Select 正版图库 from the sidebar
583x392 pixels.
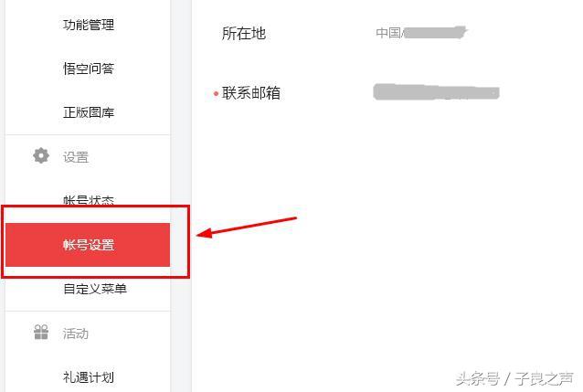tap(89, 112)
